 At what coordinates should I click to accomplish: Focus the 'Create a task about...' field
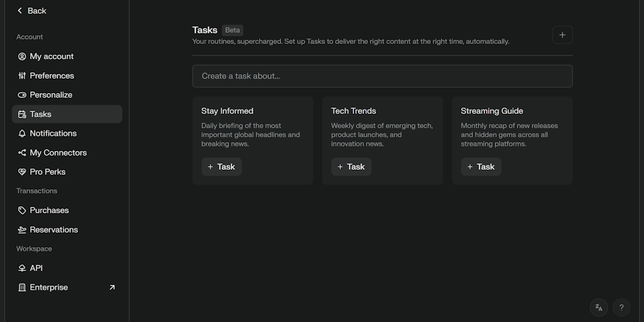coord(382,76)
